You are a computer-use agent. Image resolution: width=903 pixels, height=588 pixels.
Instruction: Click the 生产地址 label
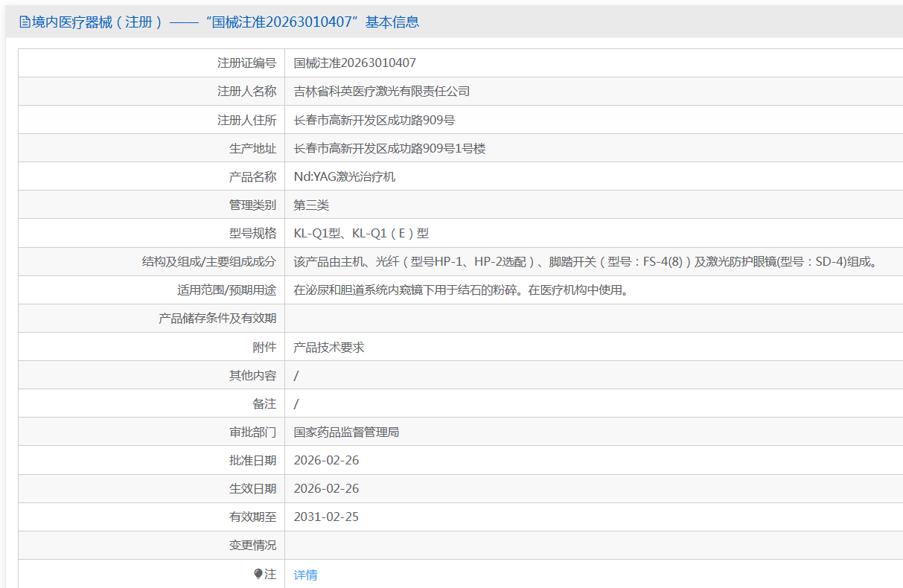pyautogui.click(x=252, y=148)
